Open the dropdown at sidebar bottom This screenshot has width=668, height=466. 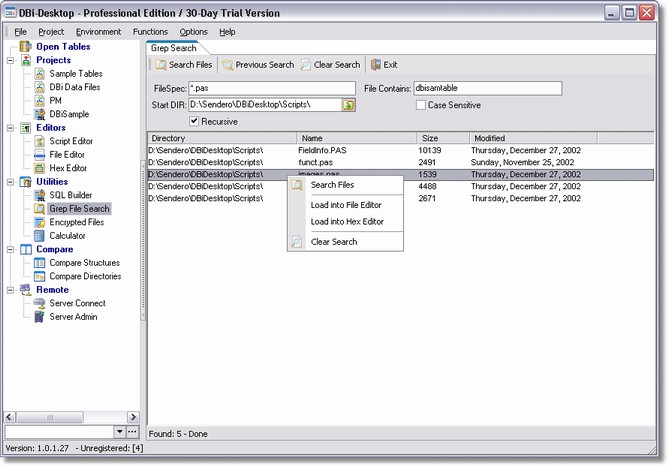tap(120, 431)
